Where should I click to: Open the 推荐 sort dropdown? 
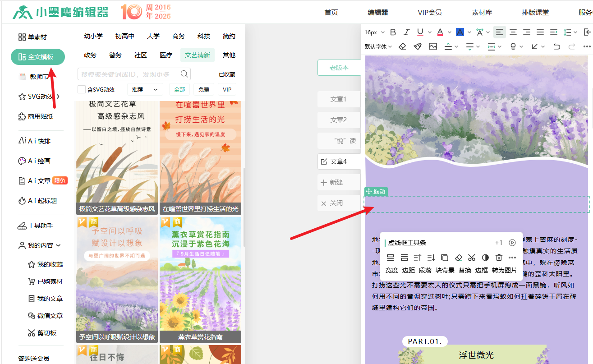coord(145,89)
